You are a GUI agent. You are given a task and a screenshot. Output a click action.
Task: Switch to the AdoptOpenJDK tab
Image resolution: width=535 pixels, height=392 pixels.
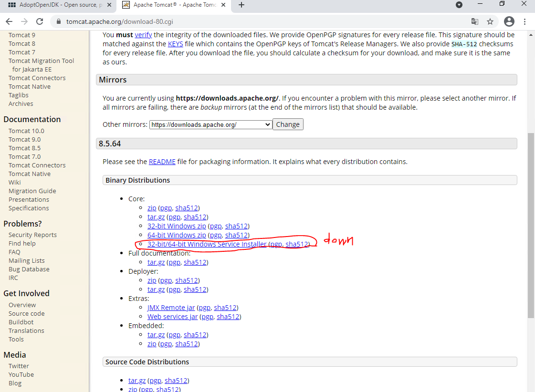[x=58, y=5]
